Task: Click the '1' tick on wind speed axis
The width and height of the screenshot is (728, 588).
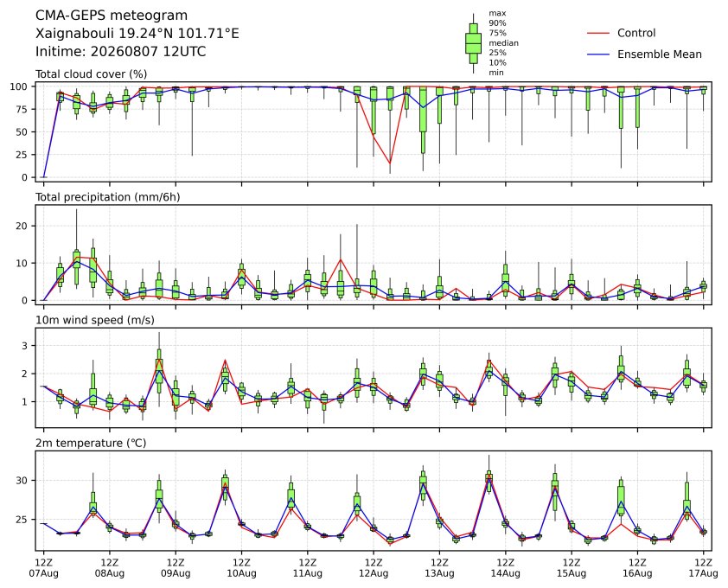Action: (x=25, y=402)
